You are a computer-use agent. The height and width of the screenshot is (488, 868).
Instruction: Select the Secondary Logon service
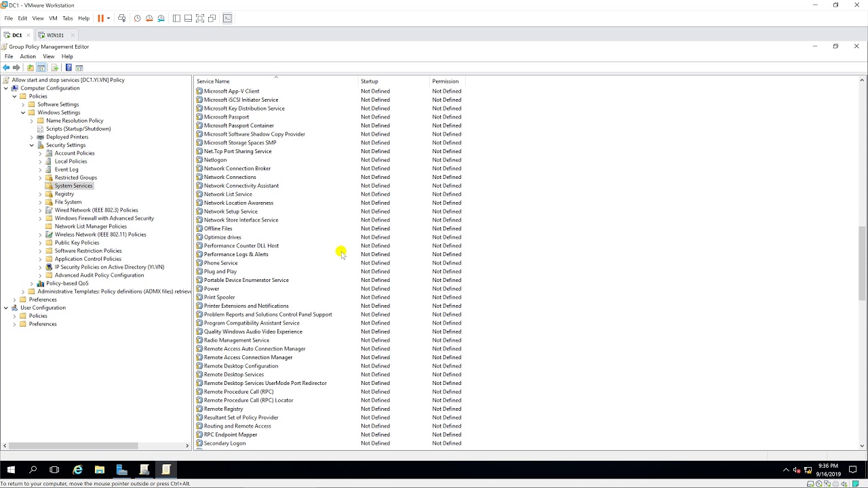(224, 443)
